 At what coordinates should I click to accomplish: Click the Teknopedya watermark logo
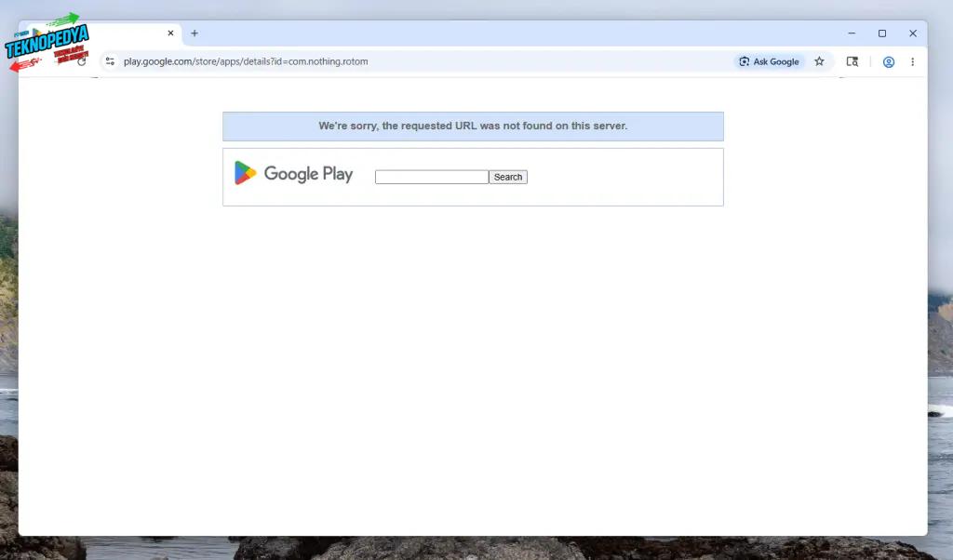pyautogui.click(x=47, y=43)
